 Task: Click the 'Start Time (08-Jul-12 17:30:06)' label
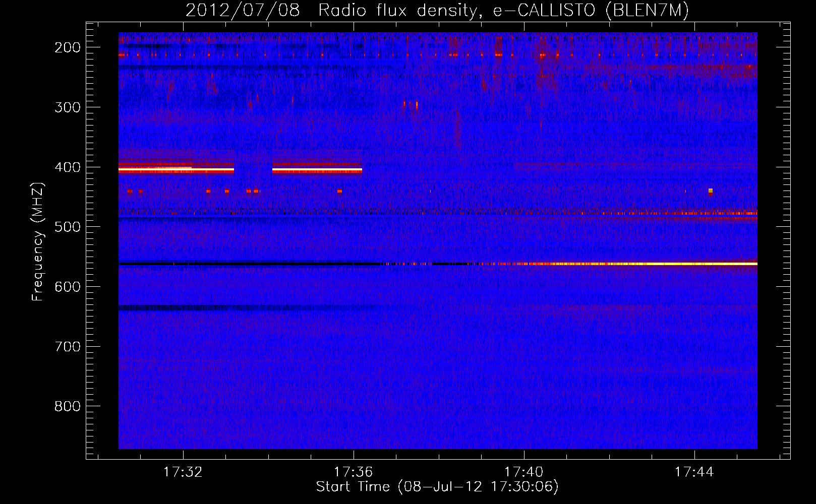click(x=437, y=487)
